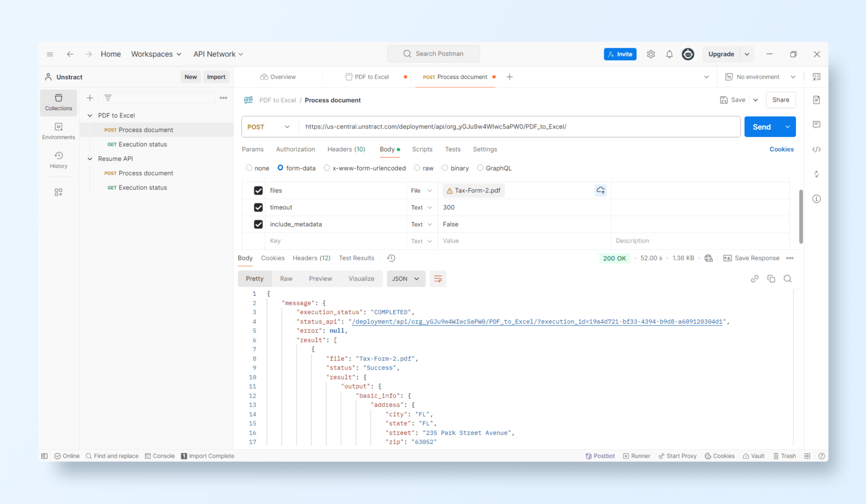Uncheck the include_metadata row checkbox
The width and height of the screenshot is (866, 504).
[x=258, y=224]
